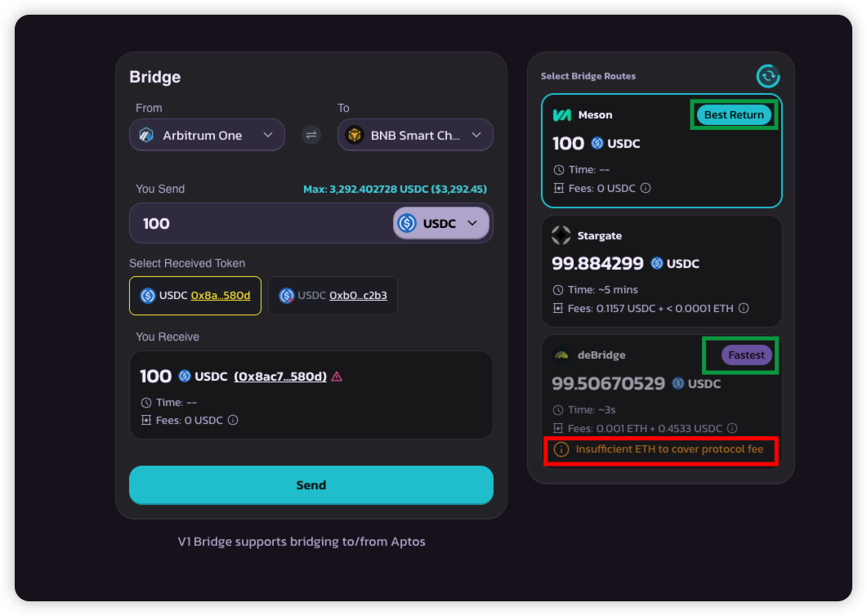Click the swap chains arrows icon
867x616 pixels.
[311, 136]
